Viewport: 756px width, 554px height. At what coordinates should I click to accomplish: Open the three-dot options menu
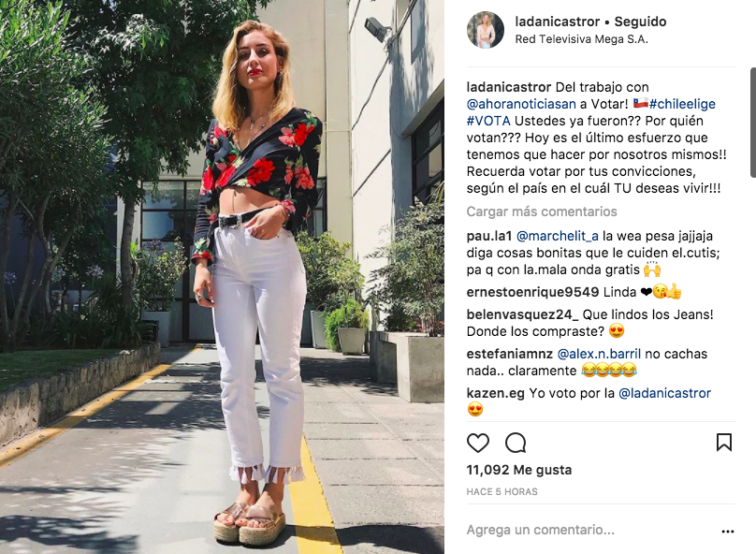point(728,532)
